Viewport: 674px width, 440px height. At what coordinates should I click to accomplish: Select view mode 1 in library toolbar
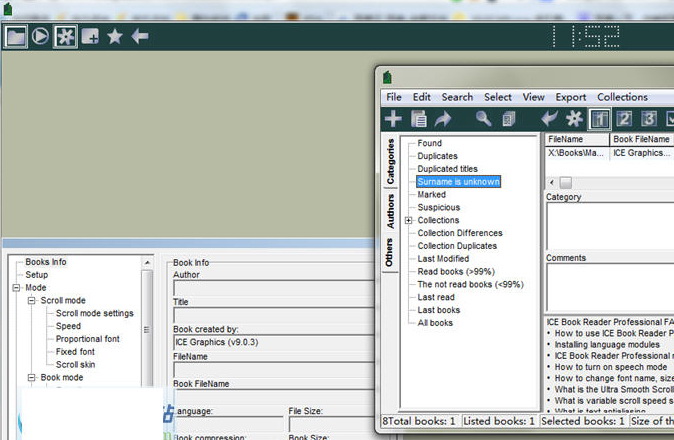click(600, 119)
